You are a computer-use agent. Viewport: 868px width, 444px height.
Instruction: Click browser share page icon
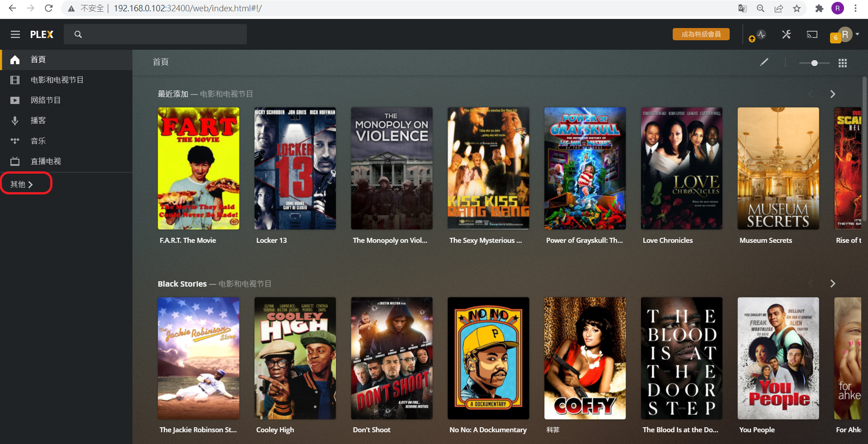point(778,8)
